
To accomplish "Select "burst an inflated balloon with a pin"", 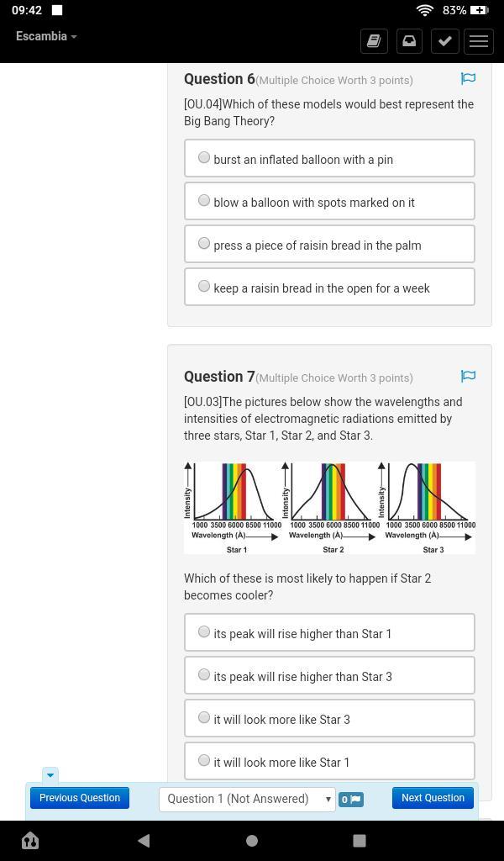I will tap(204, 158).
